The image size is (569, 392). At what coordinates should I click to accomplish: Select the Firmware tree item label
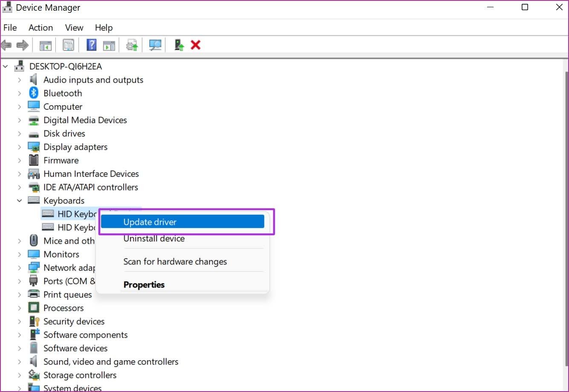pyautogui.click(x=61, y=160)
